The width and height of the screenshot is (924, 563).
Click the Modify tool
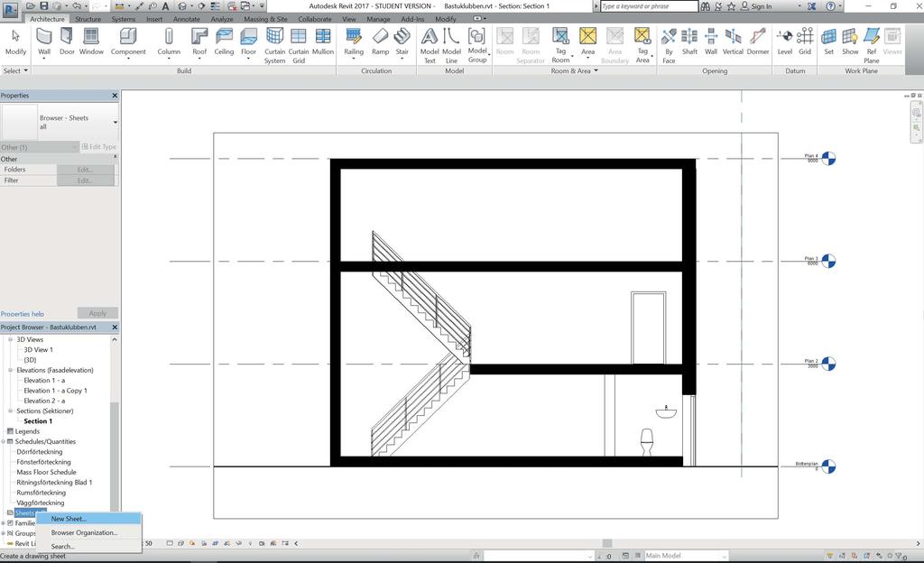[16, 42]
